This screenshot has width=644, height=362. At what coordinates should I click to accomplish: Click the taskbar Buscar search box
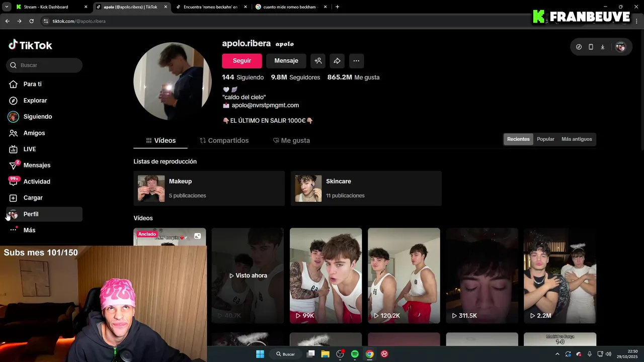click(285, 354)
